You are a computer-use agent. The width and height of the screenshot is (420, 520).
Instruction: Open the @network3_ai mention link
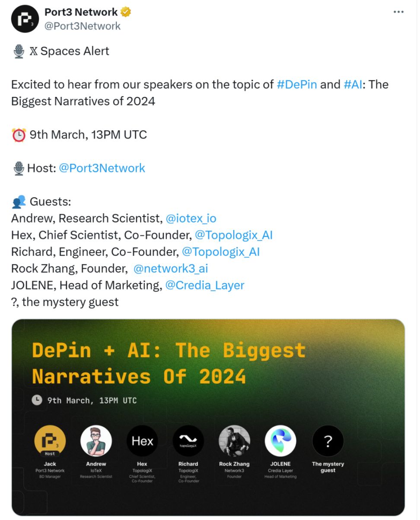[170, 269]
